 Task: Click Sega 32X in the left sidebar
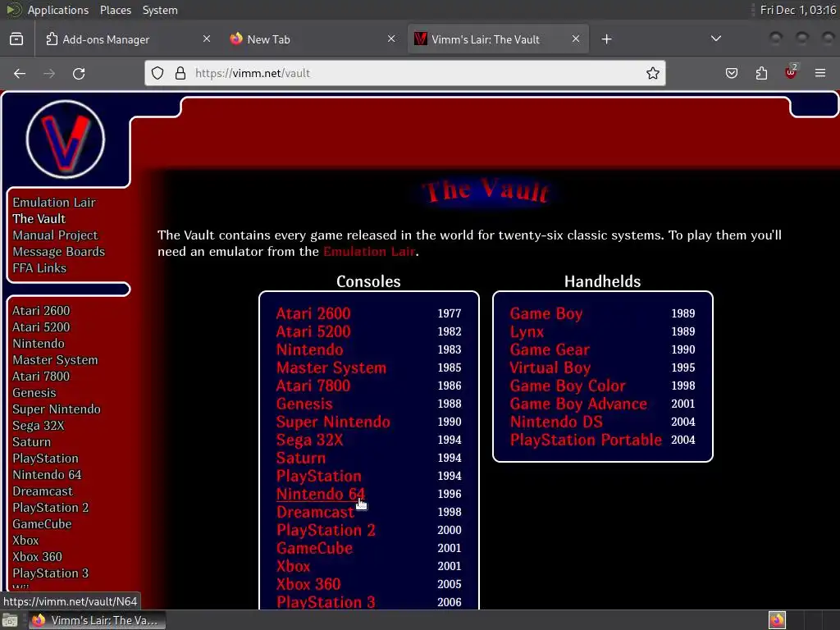tap(38, 426)
